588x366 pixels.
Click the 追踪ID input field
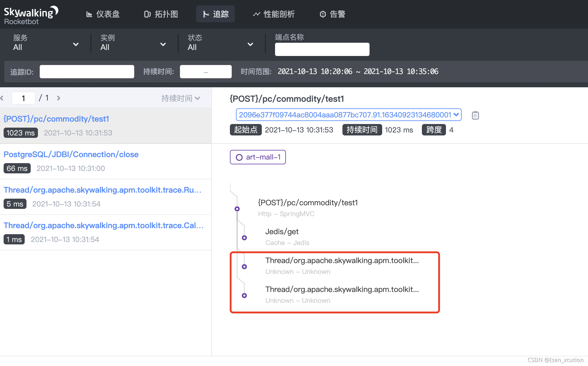(x=87, y=72)
